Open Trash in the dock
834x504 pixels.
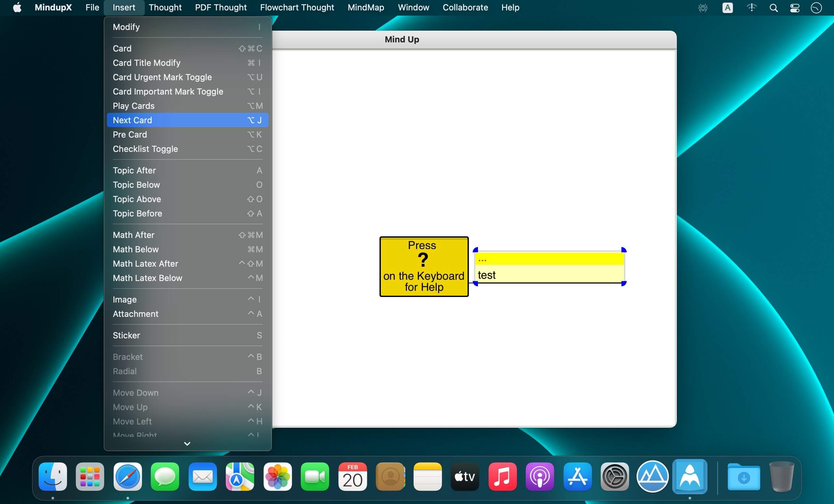782,476
